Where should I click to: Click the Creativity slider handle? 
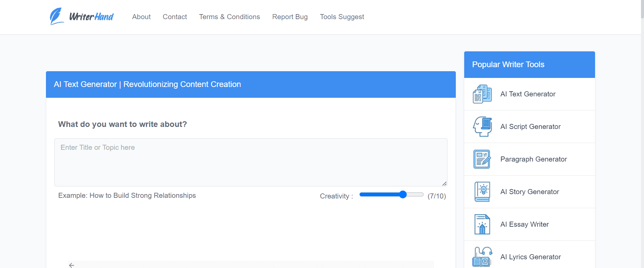[403, 194]
